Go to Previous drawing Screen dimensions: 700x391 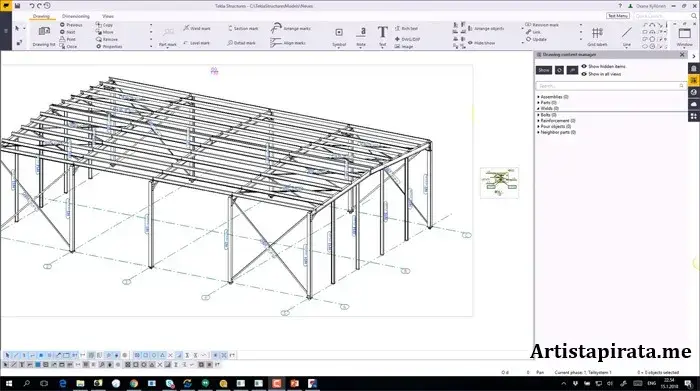click(x=71, y=25)
